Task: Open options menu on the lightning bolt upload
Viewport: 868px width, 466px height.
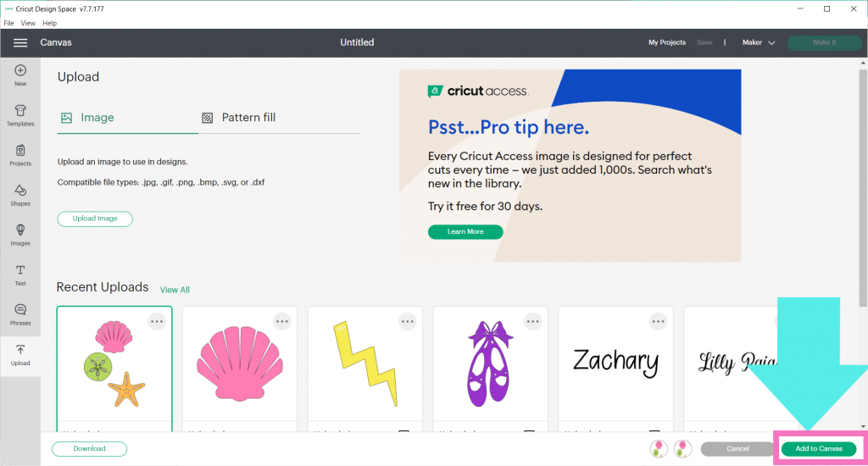Action: tap(408, 322)
